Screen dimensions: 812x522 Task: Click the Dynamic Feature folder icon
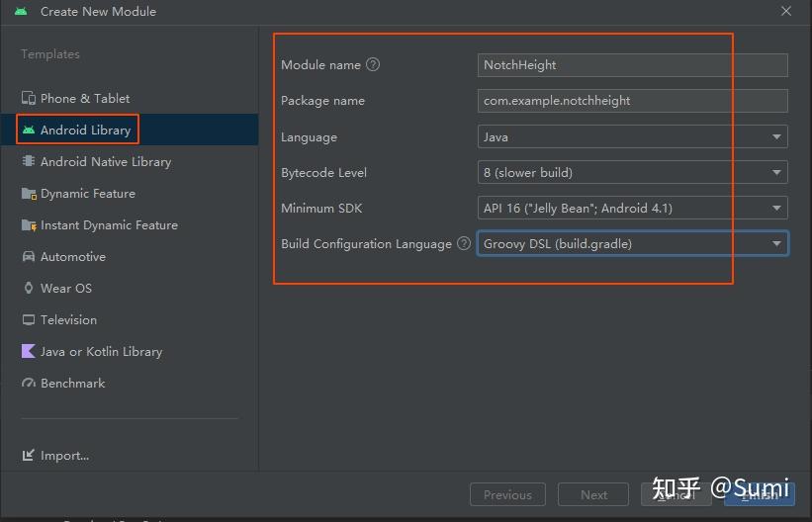coord(29,193)
